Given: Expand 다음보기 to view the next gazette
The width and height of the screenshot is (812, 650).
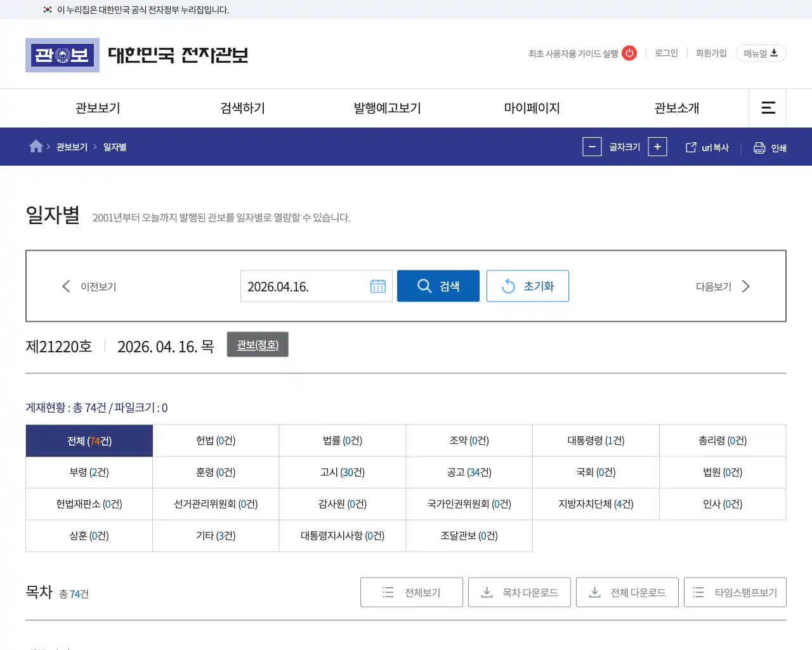Looking at the screenshot, I should (x=746, y=286).
